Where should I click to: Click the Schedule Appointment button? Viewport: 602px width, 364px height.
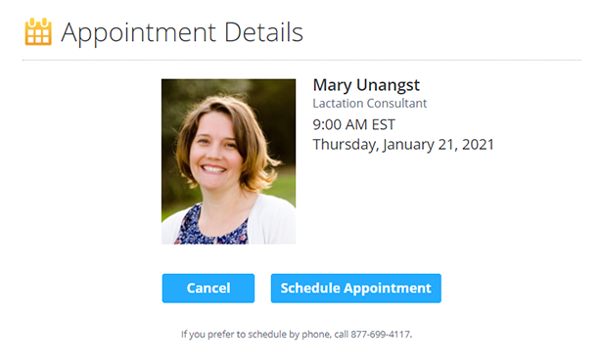click(x=356, y=289)
